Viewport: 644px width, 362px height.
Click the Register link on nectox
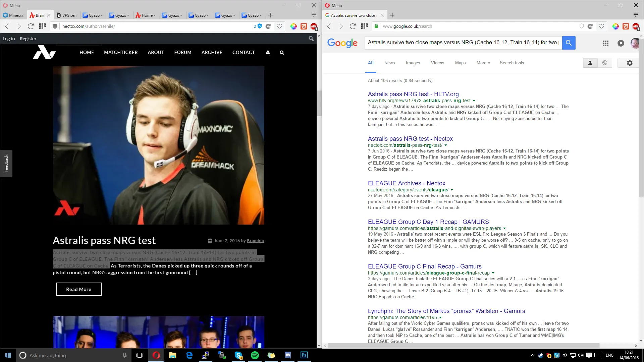pos(28,39)
